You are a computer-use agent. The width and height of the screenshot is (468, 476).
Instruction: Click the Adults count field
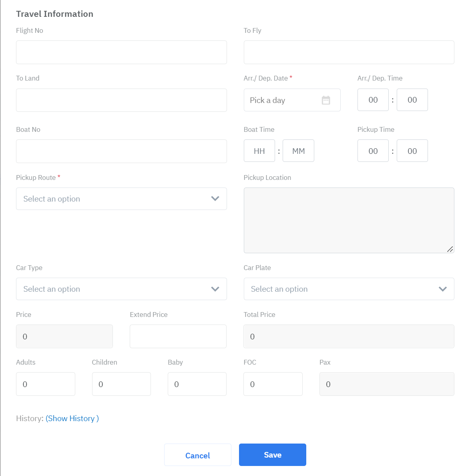[x=45, y=384]
